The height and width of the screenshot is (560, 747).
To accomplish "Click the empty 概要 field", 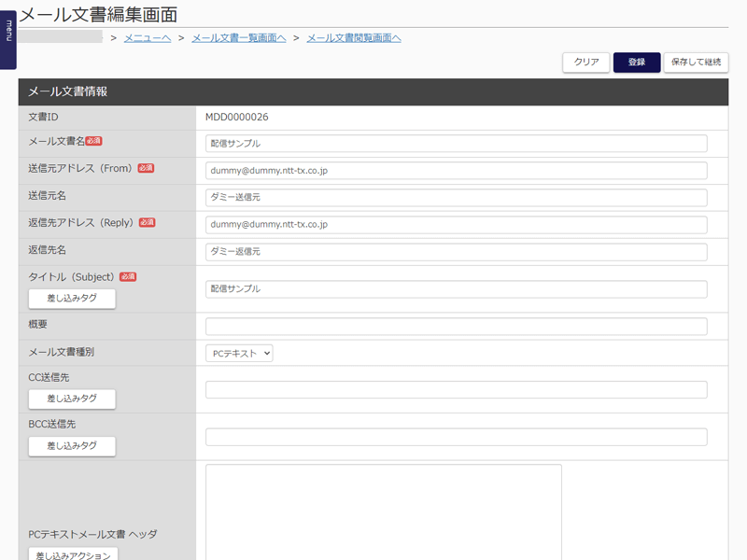I will (x=456, y=326).
